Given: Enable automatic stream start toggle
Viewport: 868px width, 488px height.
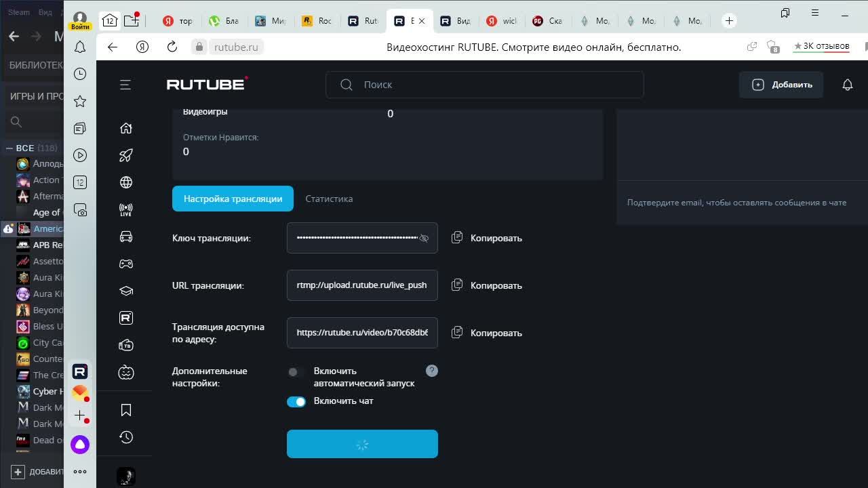Looking at the screenshot, I should coord(296,371).
